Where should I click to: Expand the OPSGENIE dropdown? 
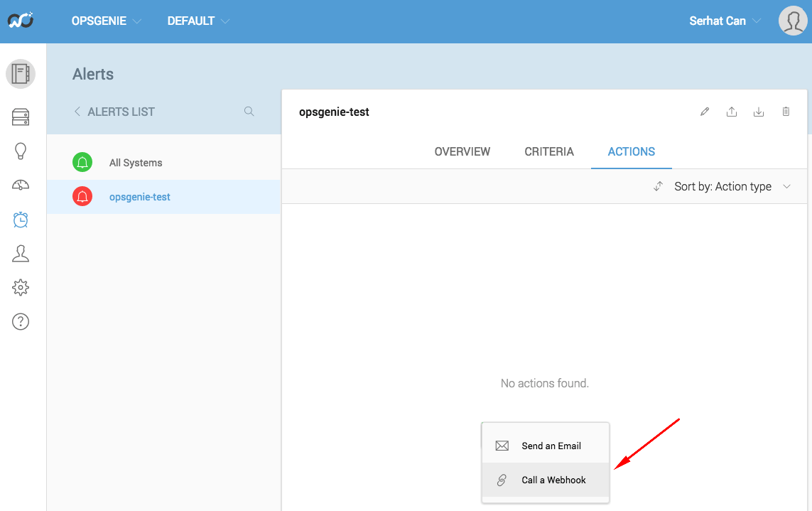click(106, 21)
